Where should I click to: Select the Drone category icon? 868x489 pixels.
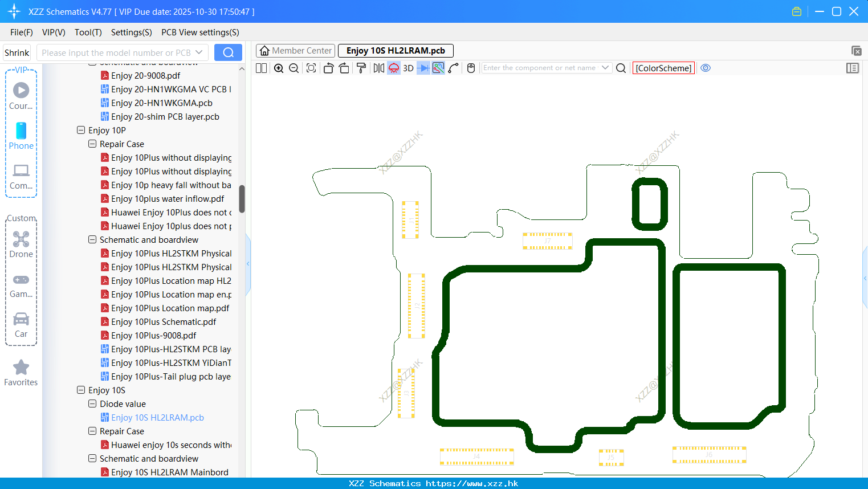click(21, 244)
